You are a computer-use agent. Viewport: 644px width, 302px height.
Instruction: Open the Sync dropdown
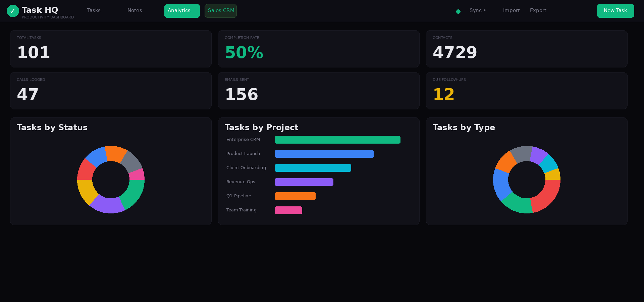click(478, 10)
